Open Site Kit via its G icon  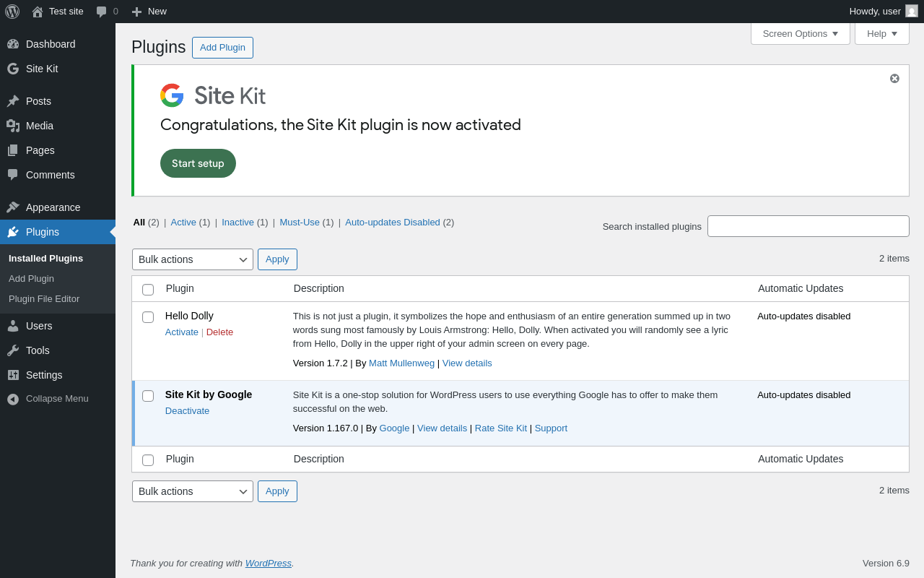tap(13, 69)
